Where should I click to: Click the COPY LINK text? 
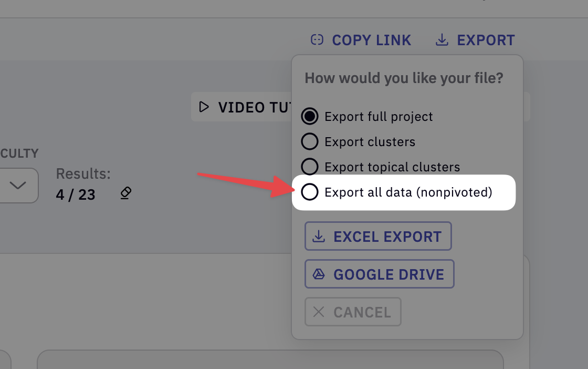(x=371, y=40)
